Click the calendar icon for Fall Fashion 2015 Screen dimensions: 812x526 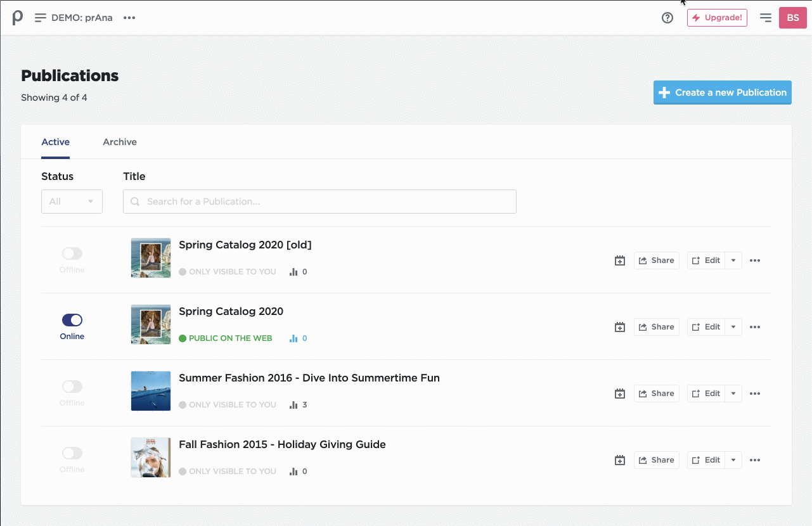point(620,460)
